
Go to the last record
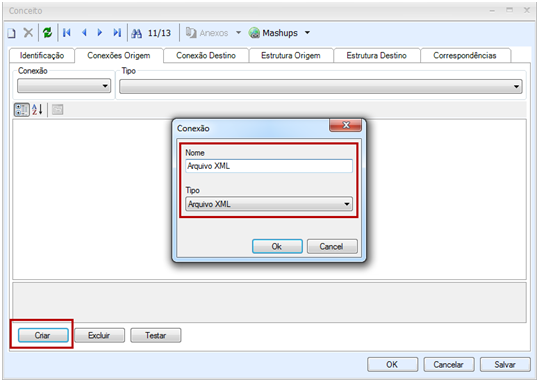[117, 33]
